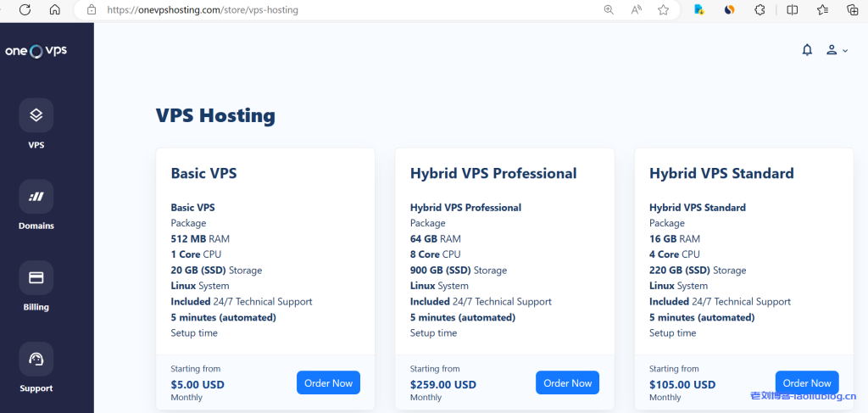The image size is (868, 413).
Task: Open the browser collections icon
Action: click(853, 10)
